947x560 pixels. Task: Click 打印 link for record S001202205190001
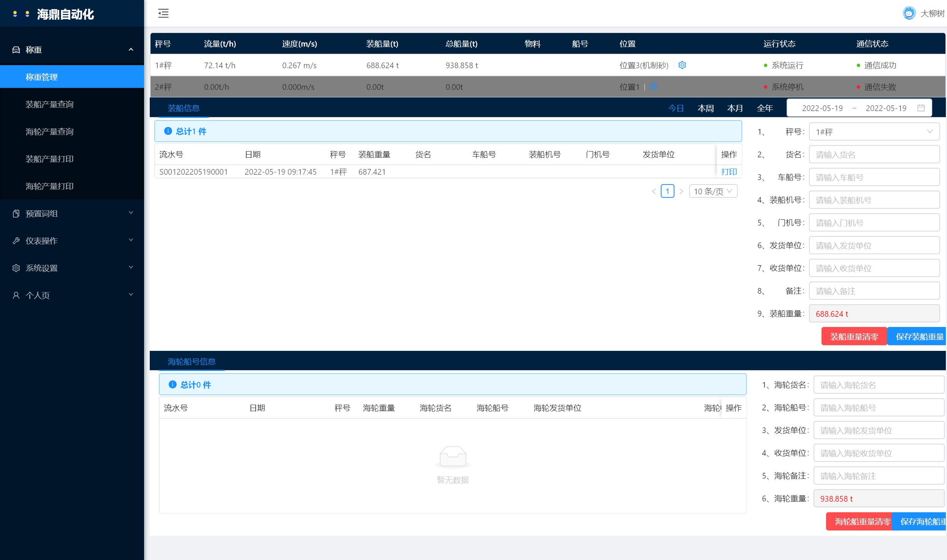pyautogui.click(x=729, y=172)
